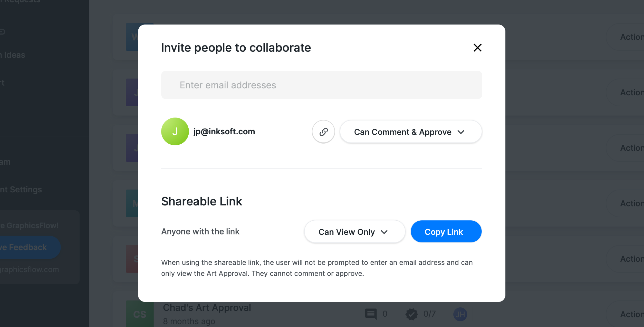Click the Enter email addresses field
Image resolution: width=644 pixels, height=327 pixels.
[321, 85]
